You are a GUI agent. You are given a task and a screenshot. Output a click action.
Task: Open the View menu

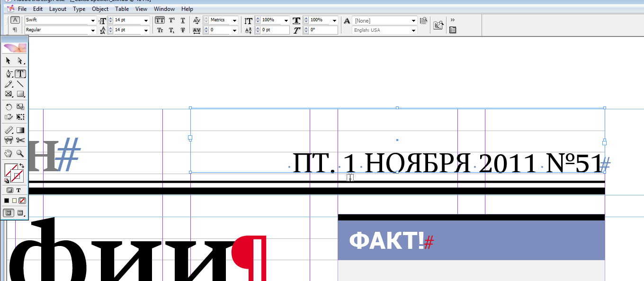[x=141, y=9]
